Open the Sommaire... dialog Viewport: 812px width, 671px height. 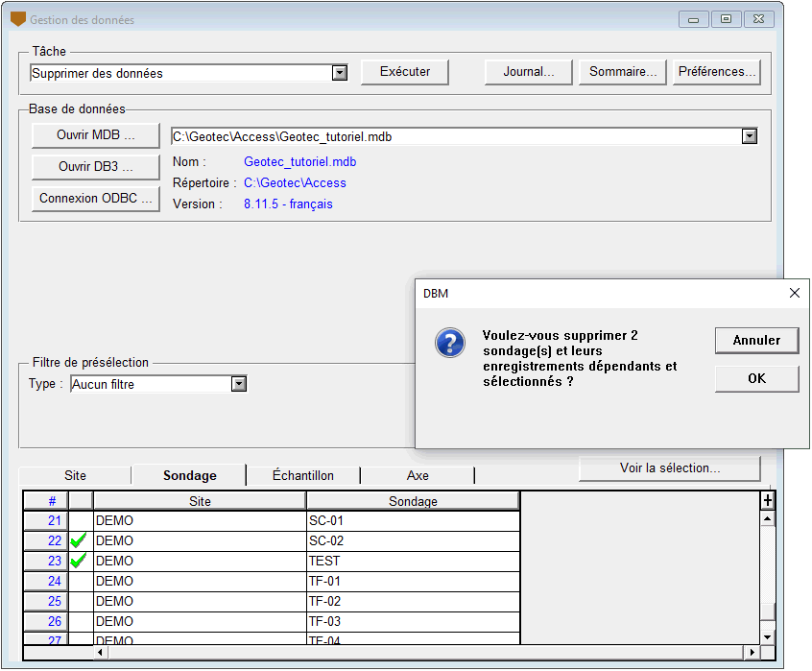coord(623,72)
